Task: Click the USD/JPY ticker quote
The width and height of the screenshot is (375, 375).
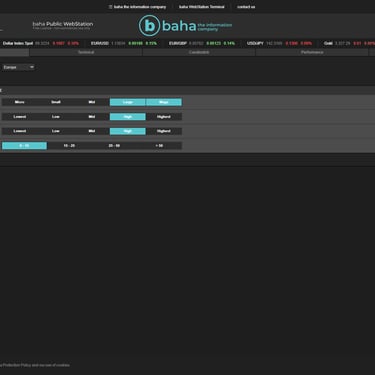Action: tap(279, 43)
